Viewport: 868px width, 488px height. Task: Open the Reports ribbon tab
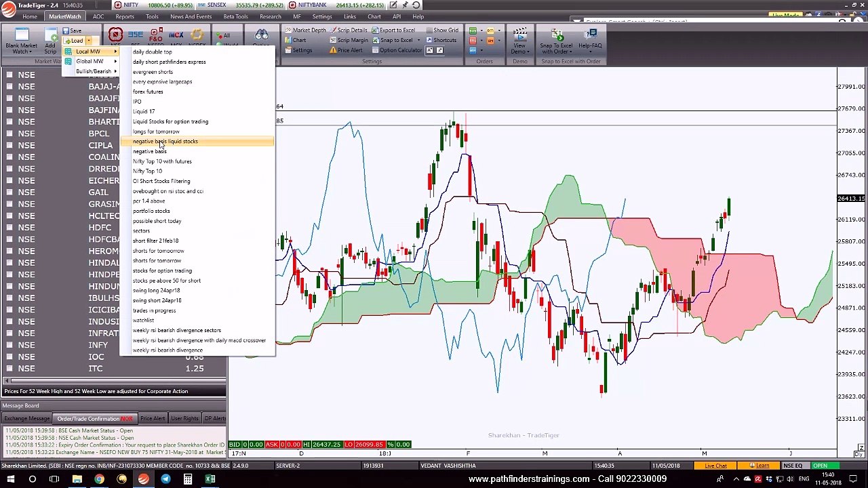(x=125, y=16)
